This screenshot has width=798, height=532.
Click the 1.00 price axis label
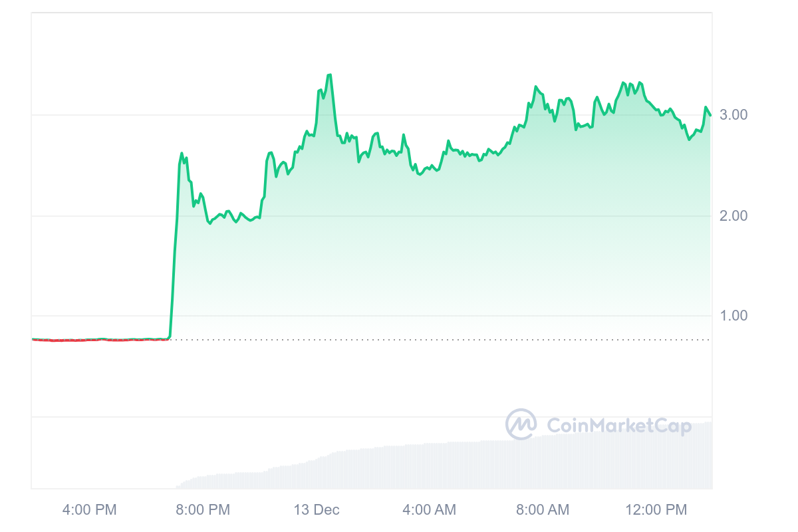[x=734, y=315]
